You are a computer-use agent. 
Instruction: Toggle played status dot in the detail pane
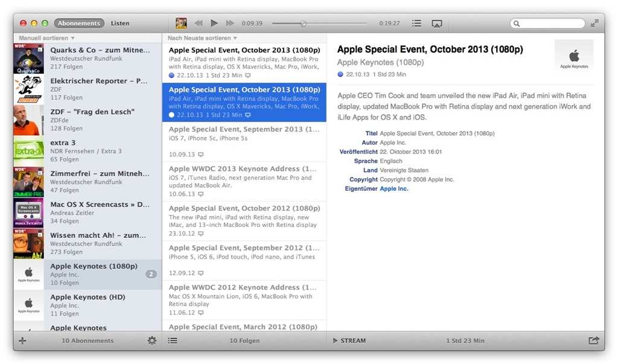point(340,74)
